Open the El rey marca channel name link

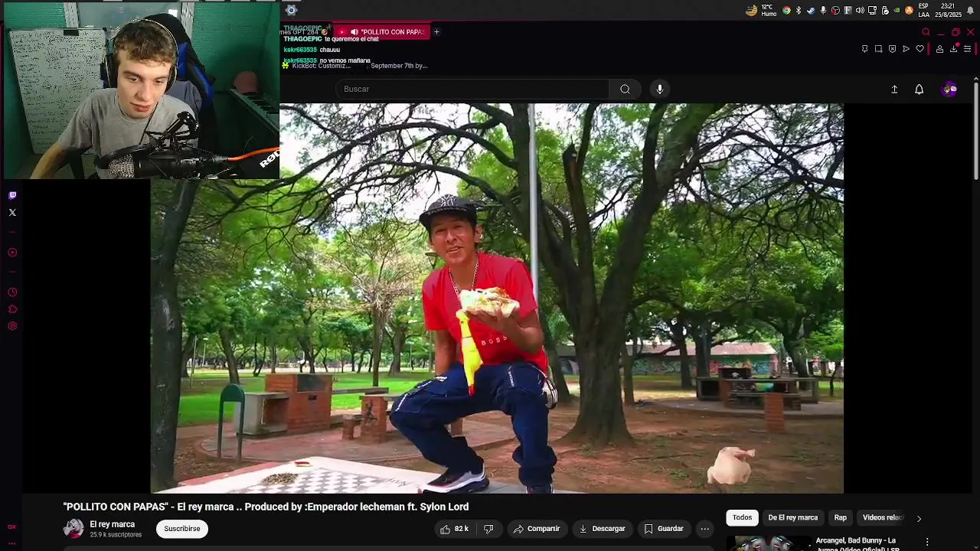tap(113, 524)
